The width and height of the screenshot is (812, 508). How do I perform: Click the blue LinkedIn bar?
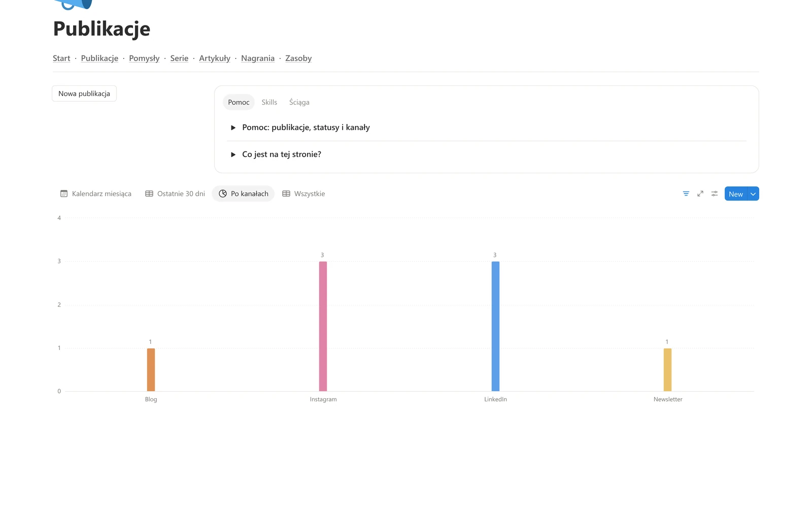click(x=495, y=326)
